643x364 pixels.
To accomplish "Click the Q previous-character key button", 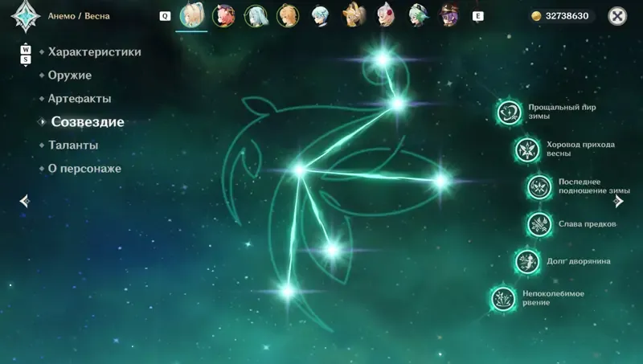I will point(165,16).
